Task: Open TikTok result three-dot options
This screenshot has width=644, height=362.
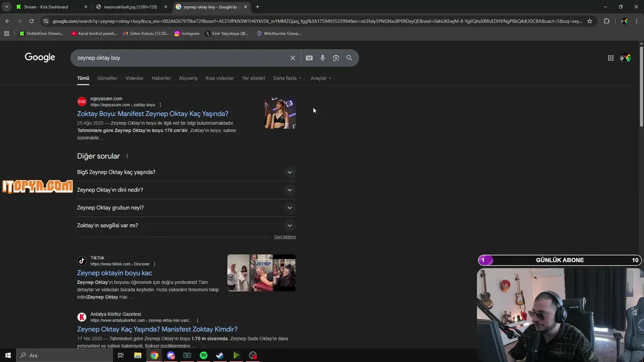Action: (154, 264)
